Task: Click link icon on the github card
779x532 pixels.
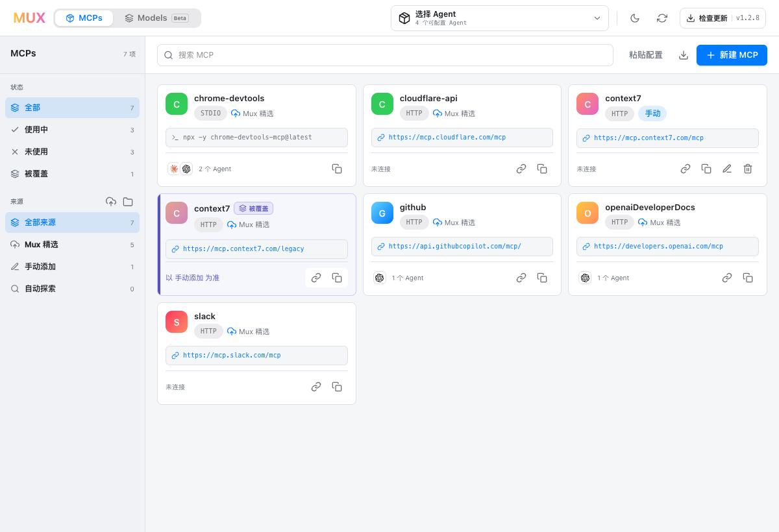Action: pyautogui.click(x=521, y=278)
